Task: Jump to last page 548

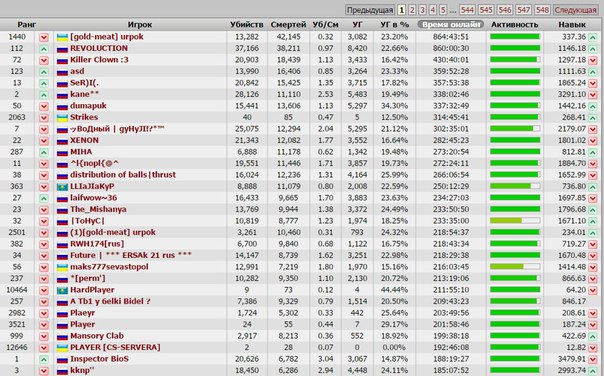Action: tap(542, 10)
